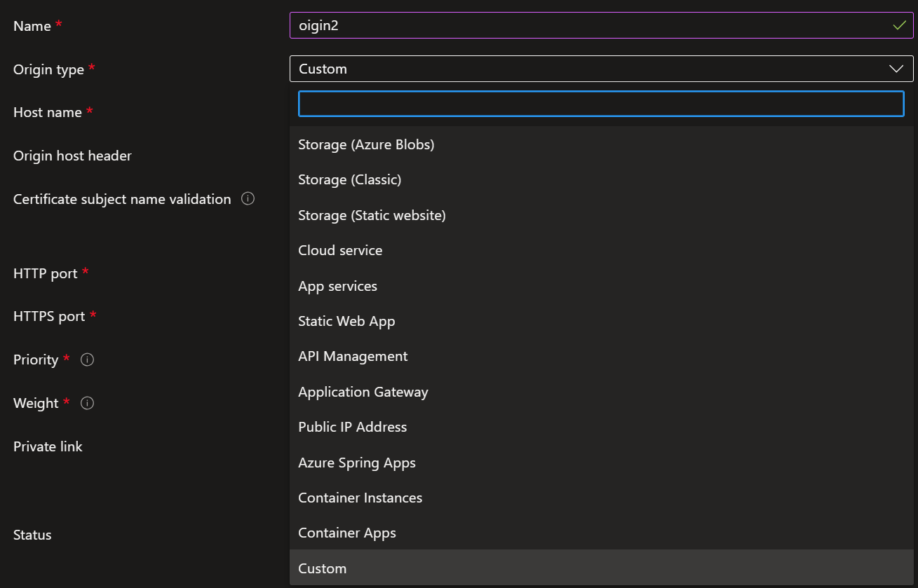Focus the dropdown filter search box
This screenshot has height=588, width=918.
(x=601, y=104)
